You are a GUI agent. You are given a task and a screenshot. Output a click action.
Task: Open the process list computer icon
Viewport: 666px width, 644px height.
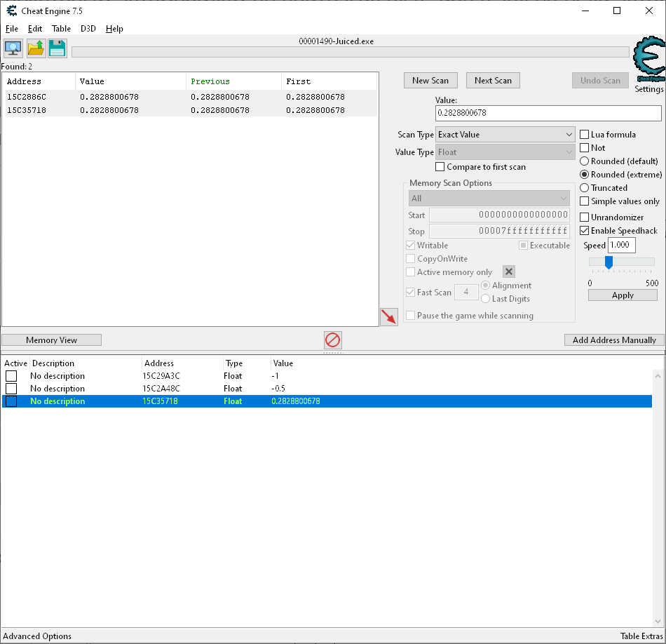13,48
